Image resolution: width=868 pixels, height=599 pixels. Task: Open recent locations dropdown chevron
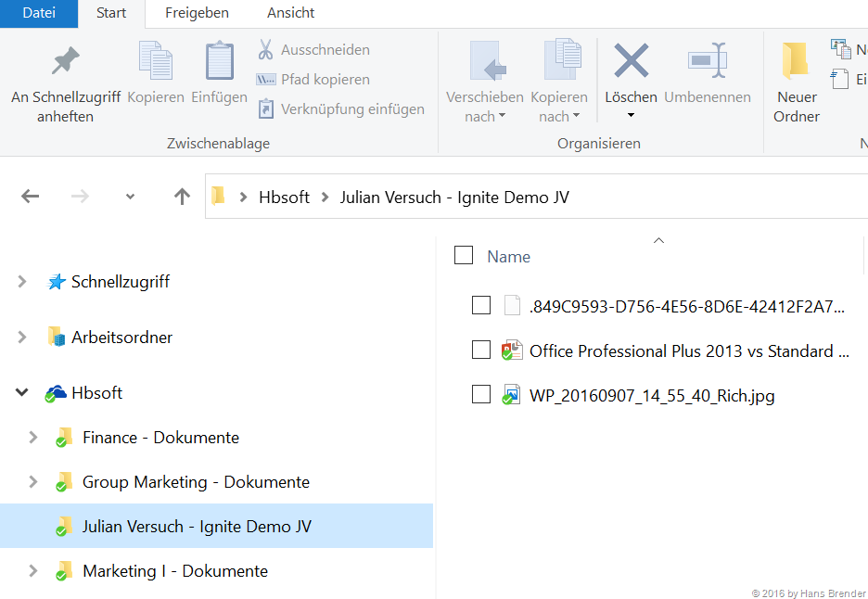click(x=130, y=197)
